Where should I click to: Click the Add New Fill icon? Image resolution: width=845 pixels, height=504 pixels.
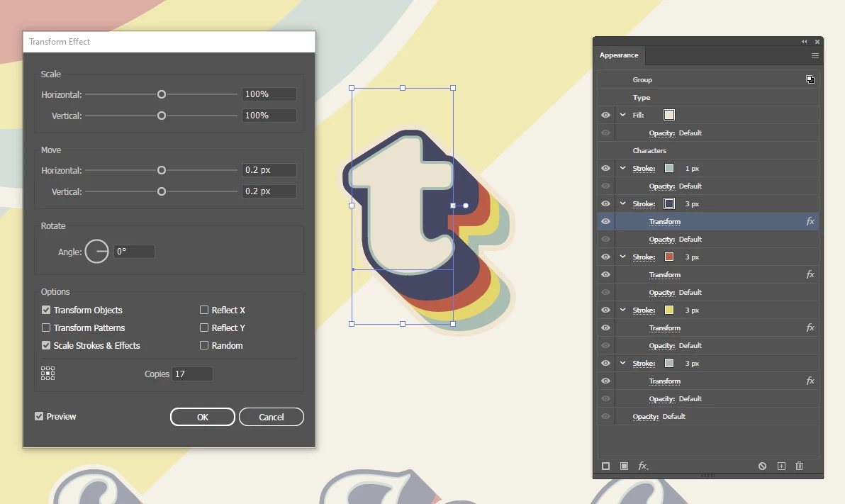[x=624, y=466]
